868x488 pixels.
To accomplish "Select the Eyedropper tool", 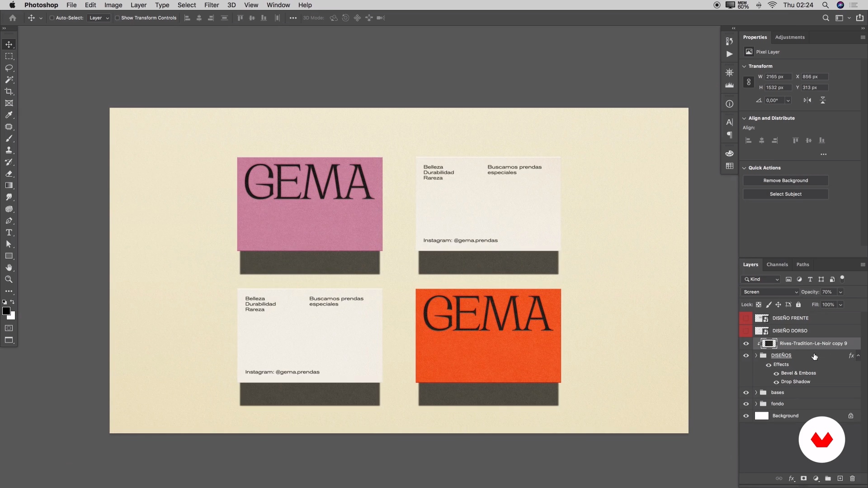I will [x=9, y=115].
